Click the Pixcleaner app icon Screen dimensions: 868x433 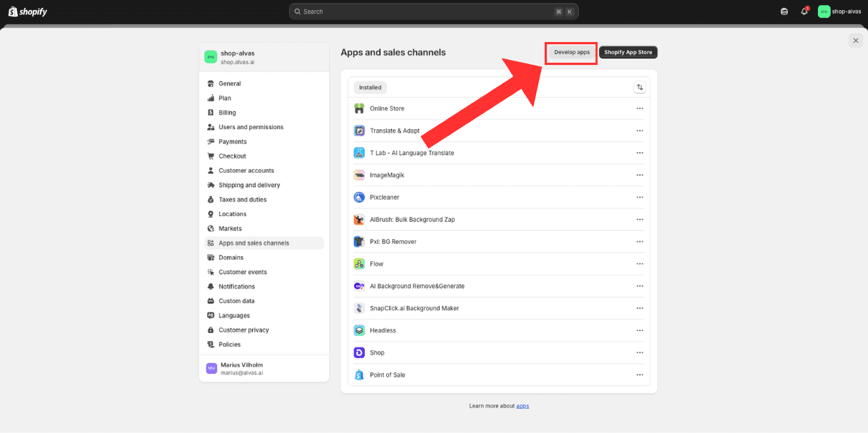pos(359,197)
